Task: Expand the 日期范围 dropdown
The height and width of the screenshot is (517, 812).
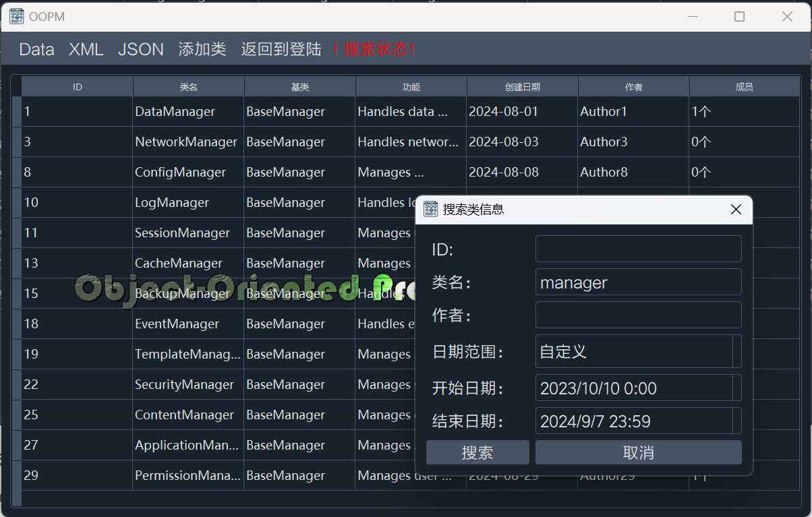Action: pyautogui.click(x=736, y=351)
